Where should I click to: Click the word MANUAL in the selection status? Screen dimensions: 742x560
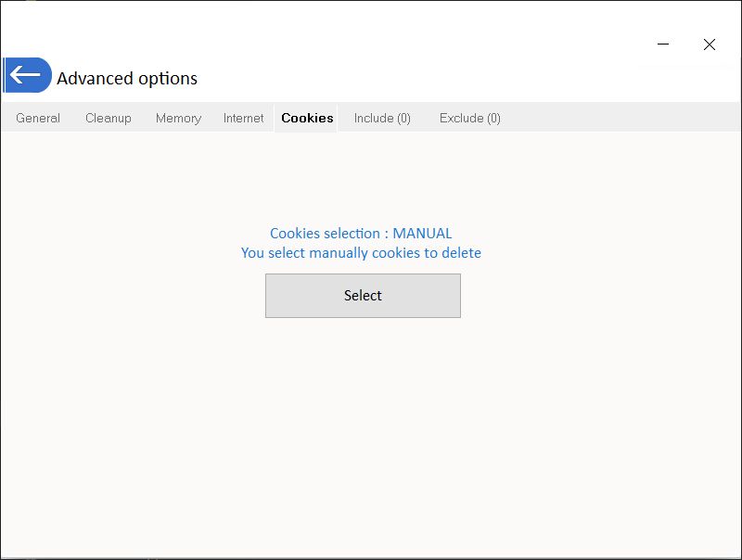point(422,234)
